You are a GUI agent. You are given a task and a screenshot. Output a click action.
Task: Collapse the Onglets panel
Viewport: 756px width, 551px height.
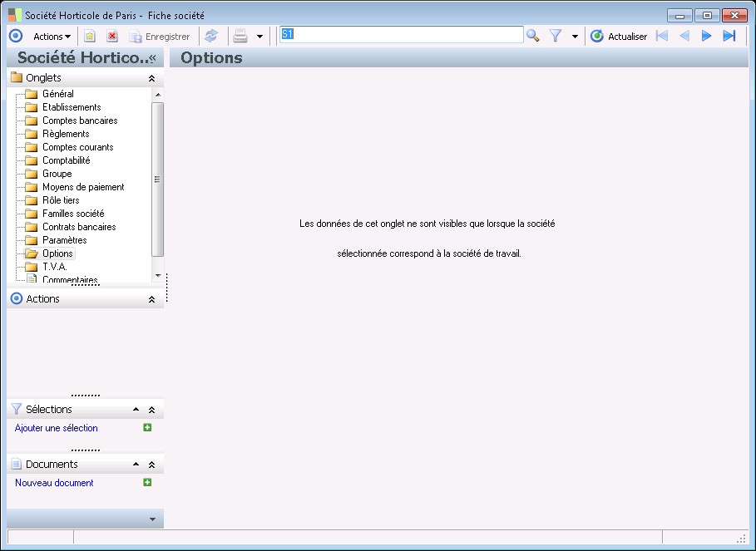click(151, 78)
